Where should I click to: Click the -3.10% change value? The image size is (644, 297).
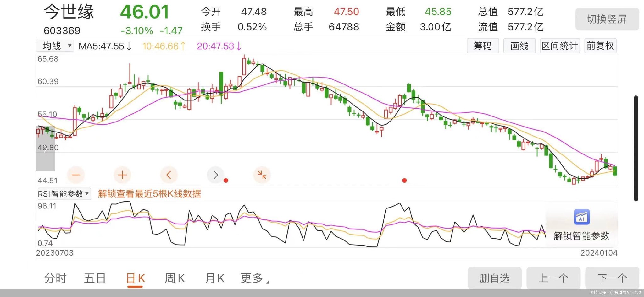point(137,30)
